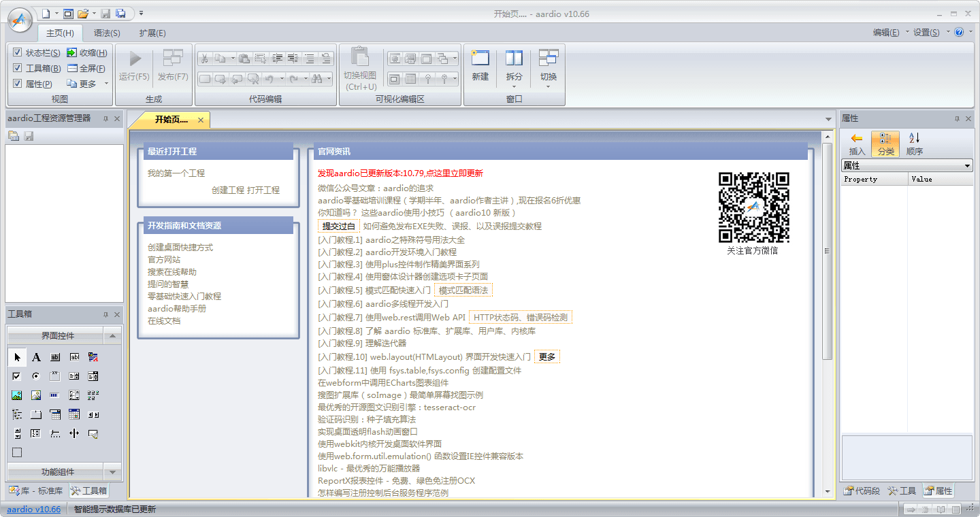This screenshot has width=980, height=517.
Task: Click 新建 window icon in the ribbon
Action: (480, 65)
